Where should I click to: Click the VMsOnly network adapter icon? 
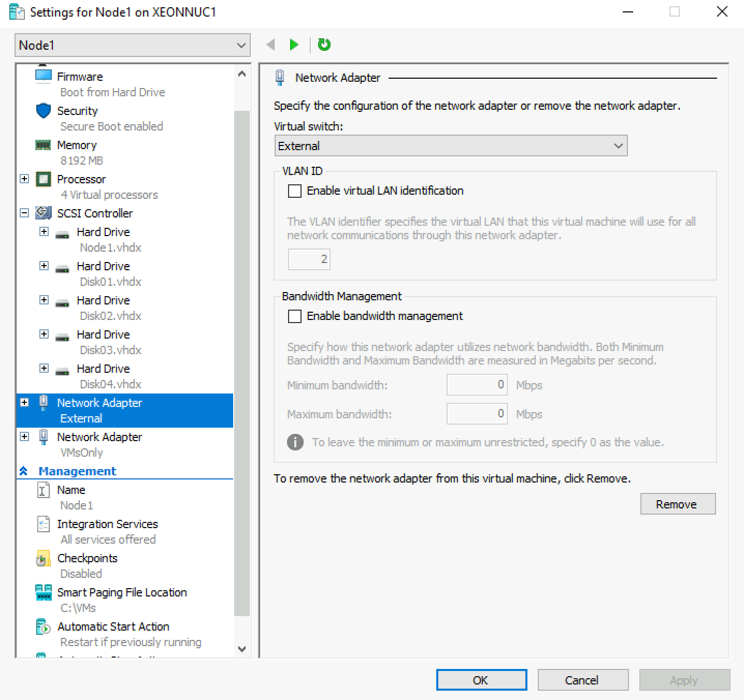point(44,437)
